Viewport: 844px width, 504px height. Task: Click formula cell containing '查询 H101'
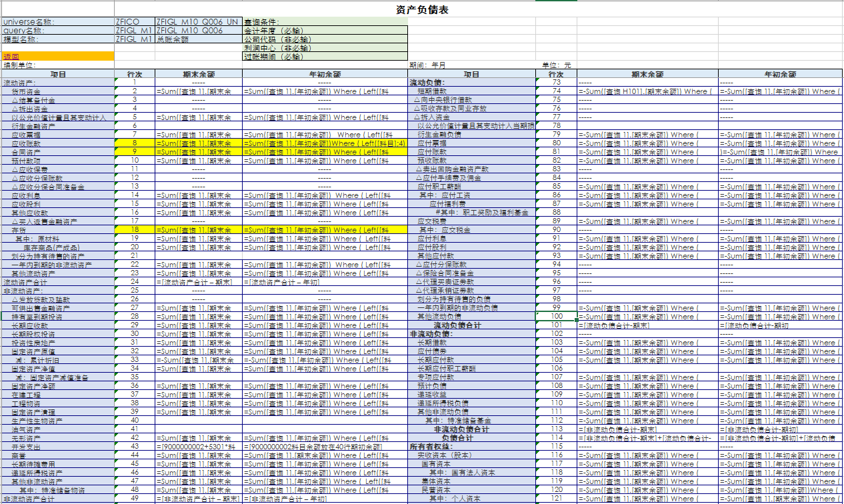pyautogui.click(x=648, y=91)
